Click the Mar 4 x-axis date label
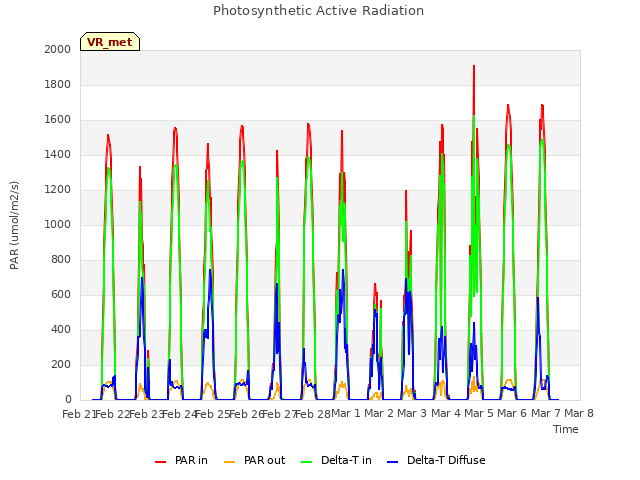Viewport: 640px width, 480px height. 446,413
